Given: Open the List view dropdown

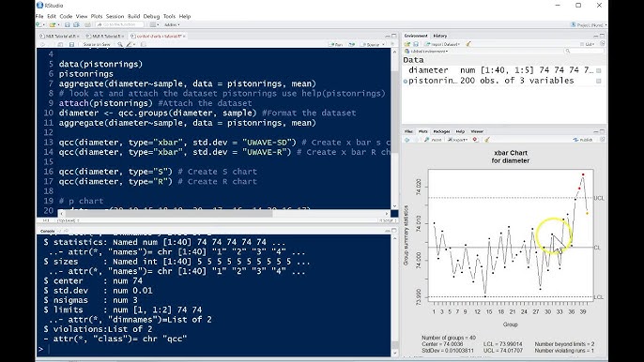Looking at the screenshot, I should 588,44.
